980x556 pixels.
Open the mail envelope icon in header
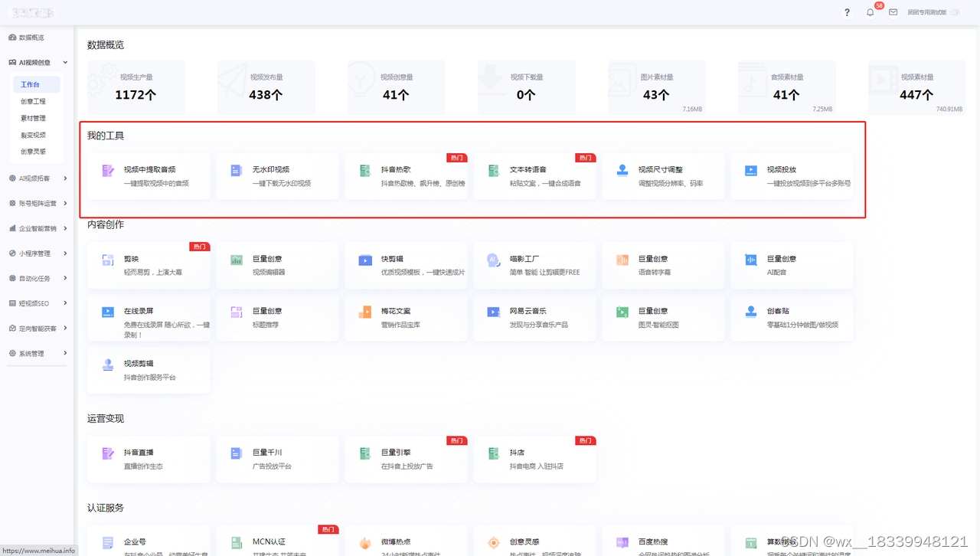point(893,12)
